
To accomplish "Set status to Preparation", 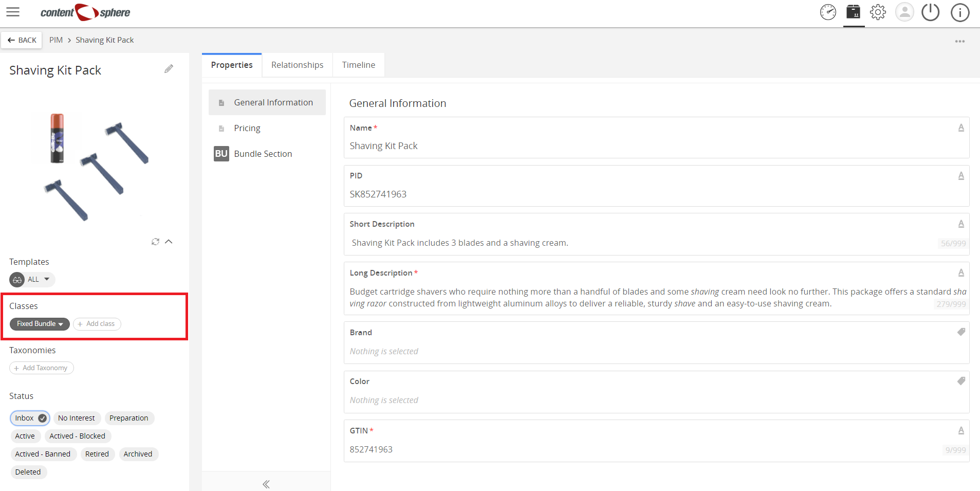I will tap(129, 418).
